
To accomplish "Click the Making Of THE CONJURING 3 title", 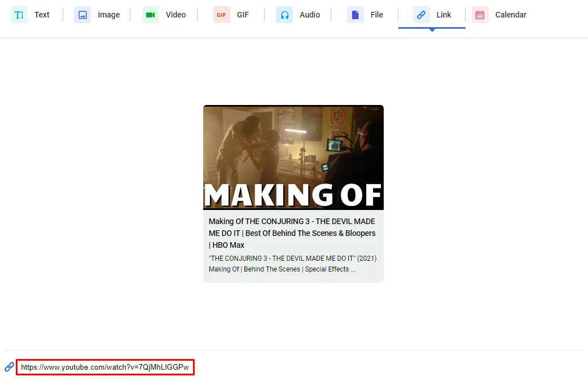I will (x=292, y=233).
